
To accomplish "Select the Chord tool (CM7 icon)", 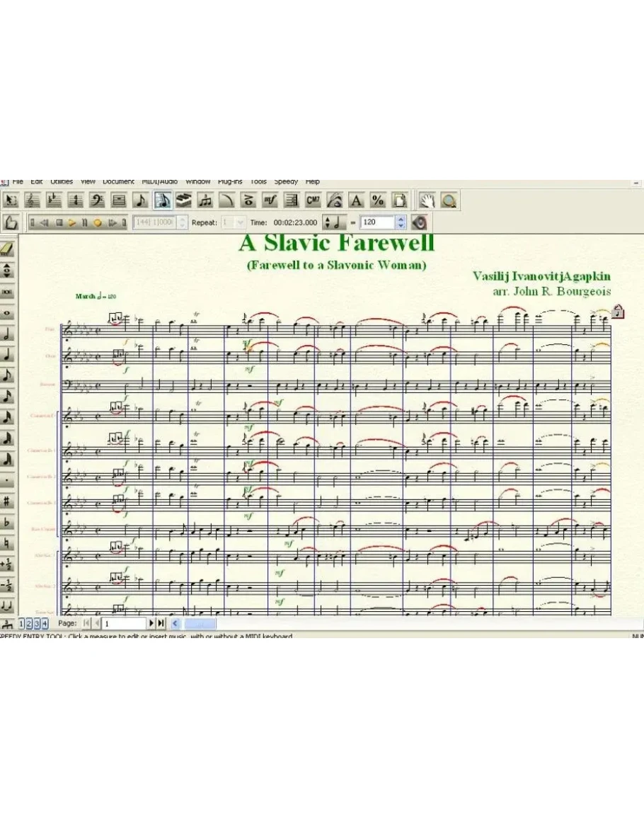I will (313, 200).
